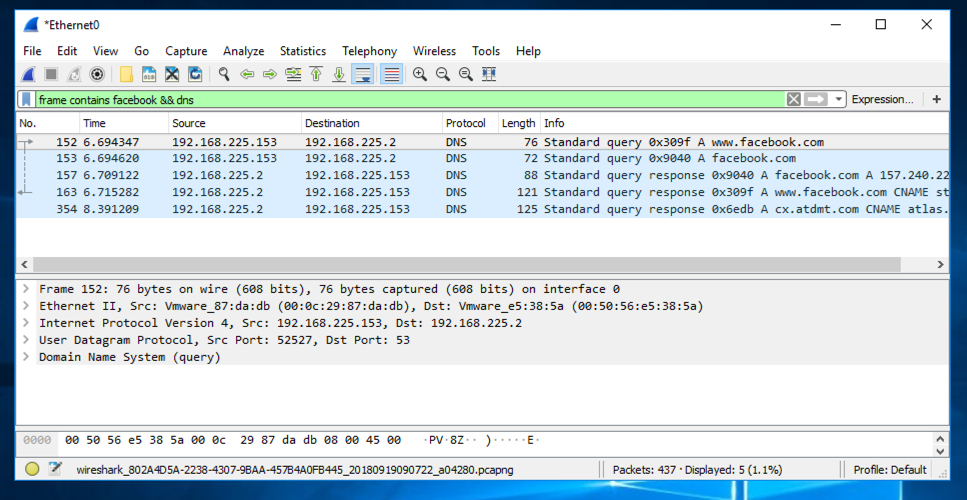
Task: Expand the Frame 152 details
Action: point(25,289)
